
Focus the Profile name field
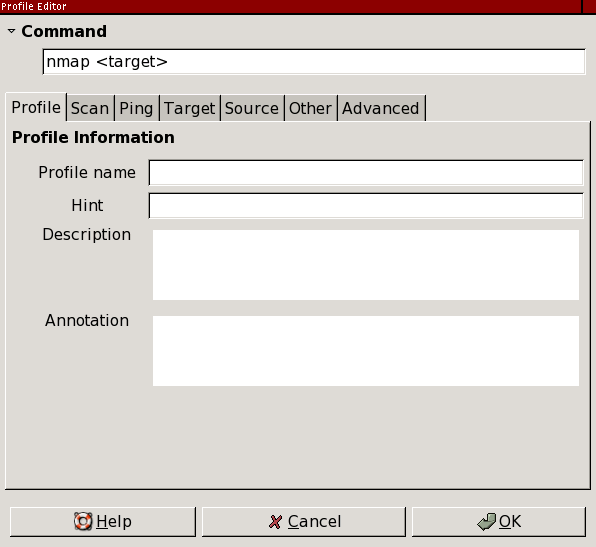(x=366, y=173)
